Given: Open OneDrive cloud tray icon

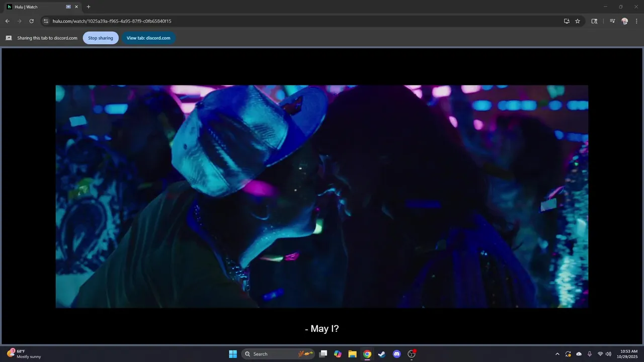Looking at the screenshot, I should point(579,354).
